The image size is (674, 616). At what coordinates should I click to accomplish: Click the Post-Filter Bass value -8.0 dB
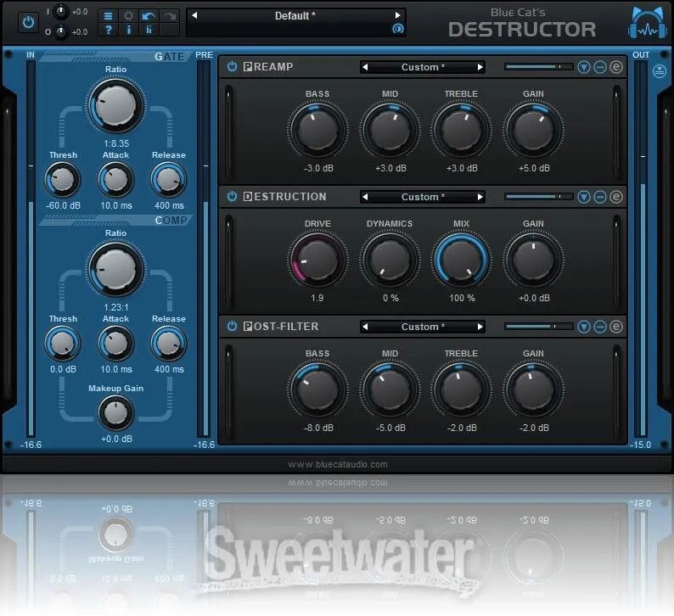(x=318, y=428)
